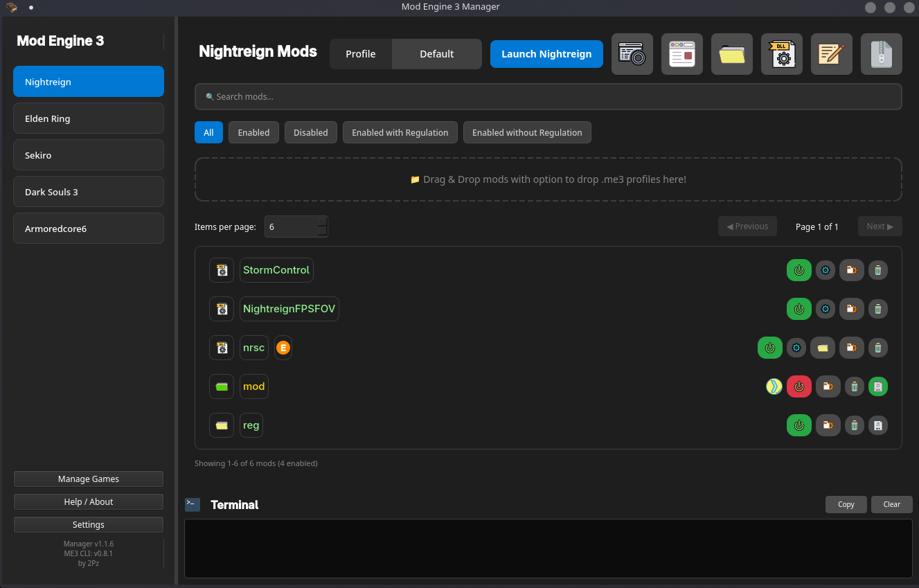The image size is (919, 588).
Task: Toggle the power button for reg
Action: [798, 425]
